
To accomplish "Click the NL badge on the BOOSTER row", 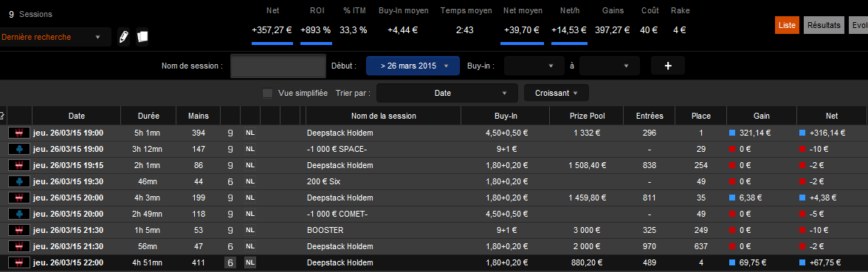I will (x=250, y=230).
